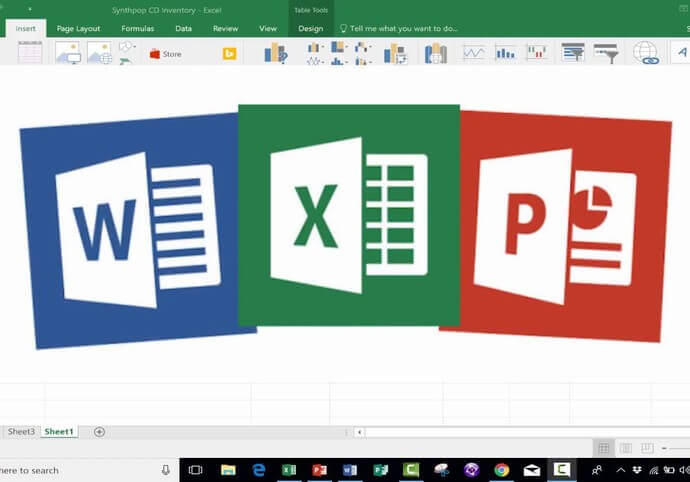Screen dimensions: 690x482
Task: Switch to Page Layout view in status bar
Action: [x=626, y=449]
